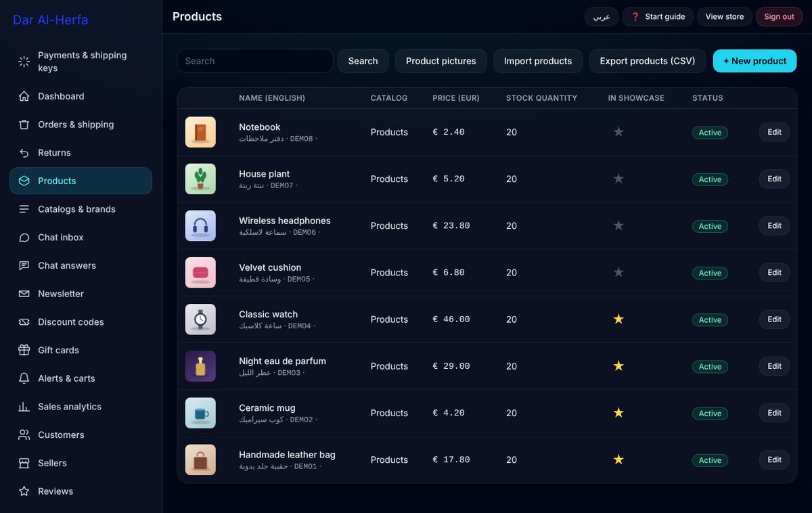
Task: Click the Alerts & carts bell icon
Action: coord(24,378)
